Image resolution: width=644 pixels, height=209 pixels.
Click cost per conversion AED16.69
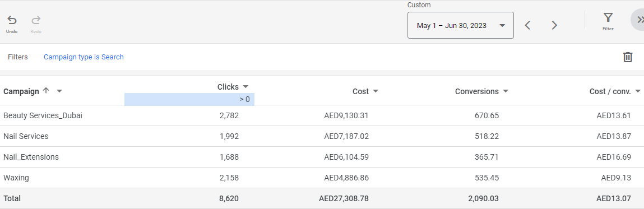pos(614,157)
